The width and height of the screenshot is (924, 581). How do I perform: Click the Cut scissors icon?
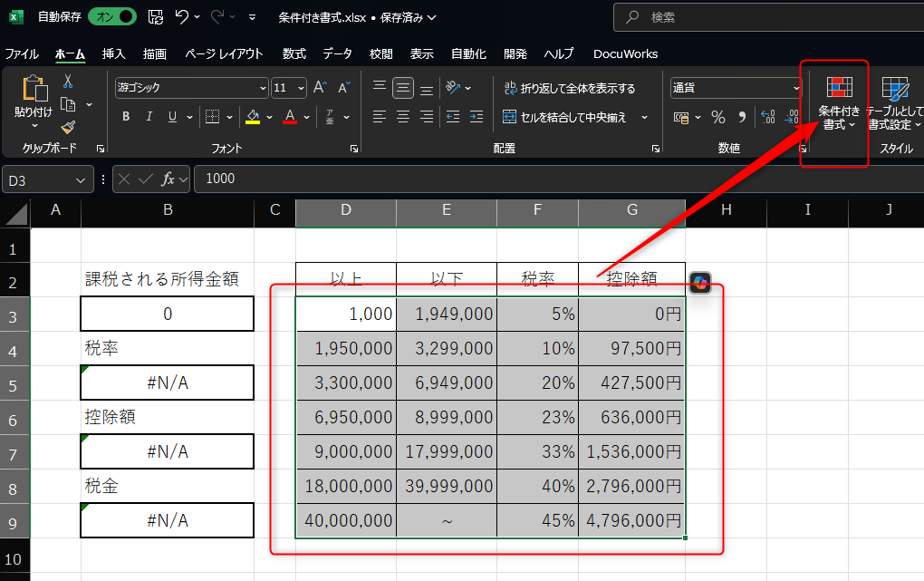pyautogui.click(x=68, y=82)
